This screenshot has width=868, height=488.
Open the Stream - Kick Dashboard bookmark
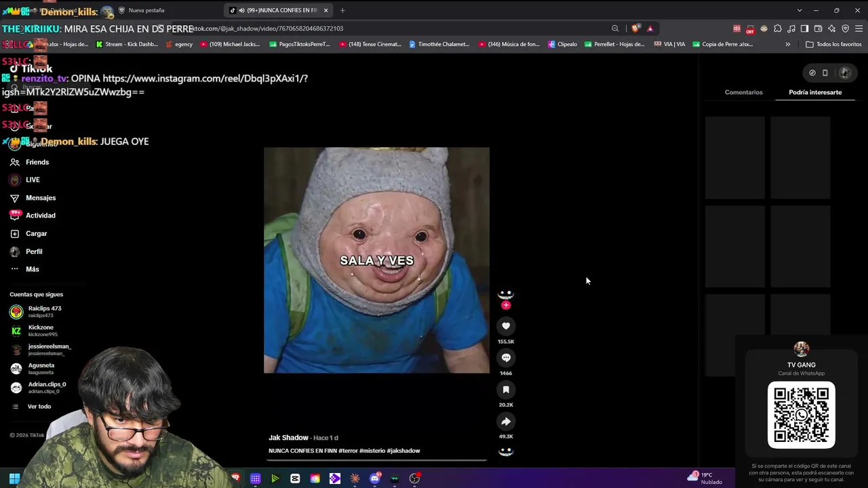(127, 44)
